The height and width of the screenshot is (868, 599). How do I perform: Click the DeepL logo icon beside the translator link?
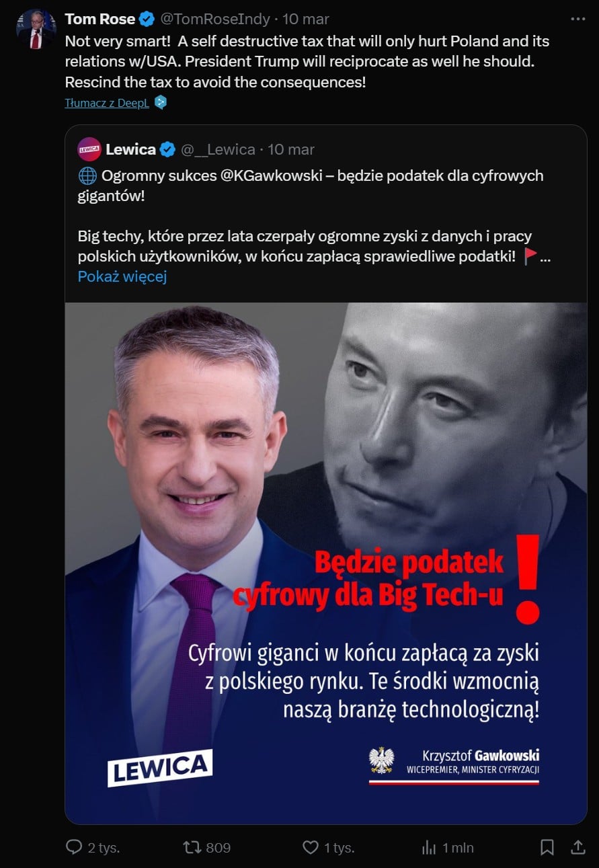[x=160, y=103]
